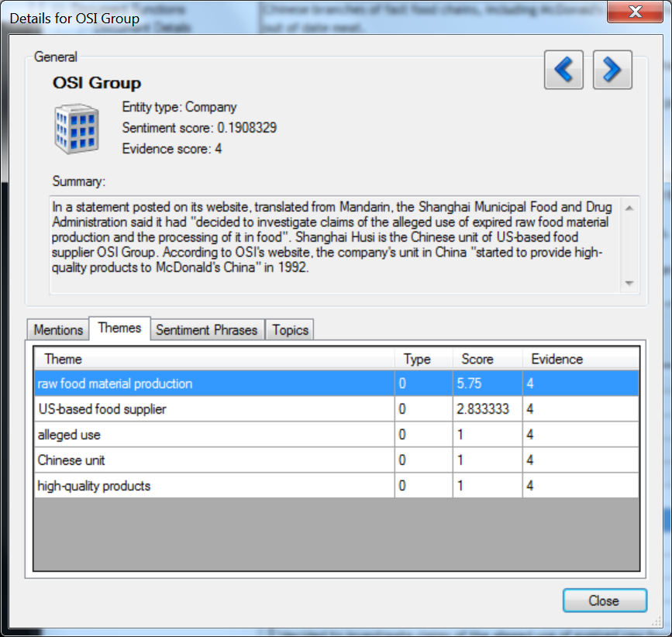Go to previous entity with left arrow

pos(563,70)
